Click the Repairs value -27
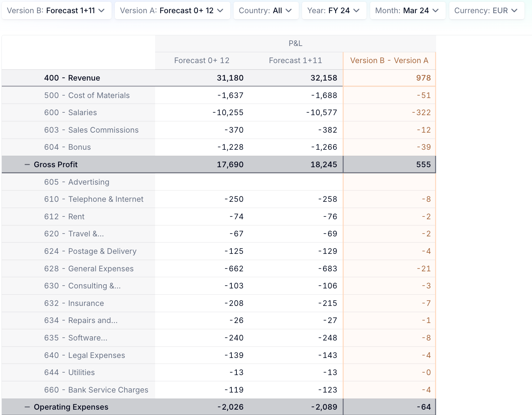The width and height of the screenshot is (532, 415). (330, 321)
